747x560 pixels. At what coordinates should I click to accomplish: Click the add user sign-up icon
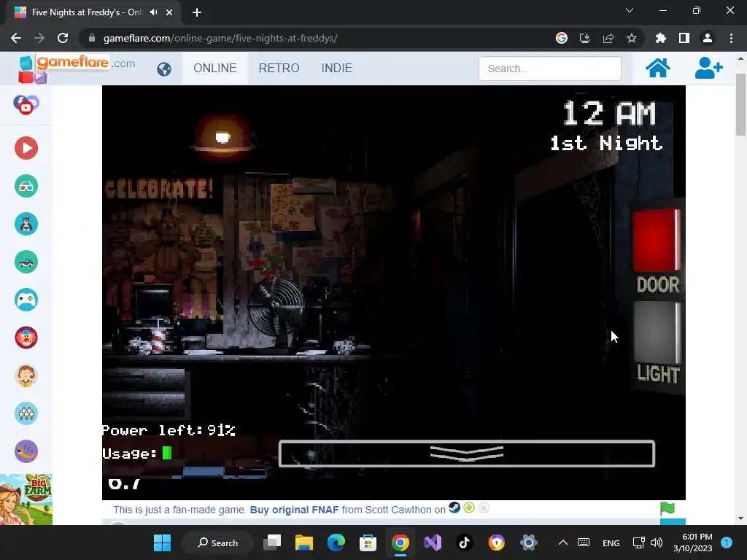click(x=708, y=68)
